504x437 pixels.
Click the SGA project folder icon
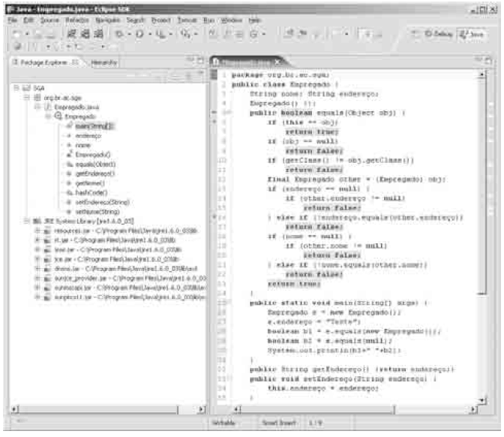pyautogui.click(x=25, y=88)
